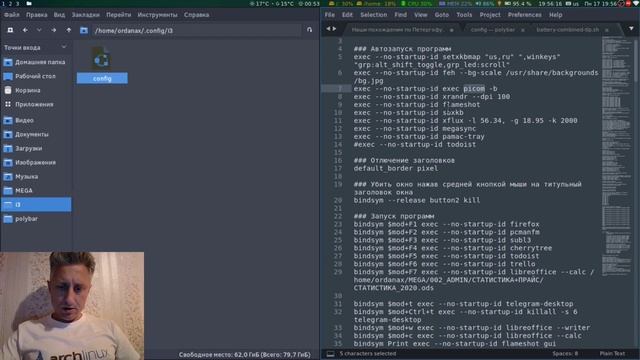
Task: Open the 'Файл' menu in file manager
Action: click(x=12, y=15)
